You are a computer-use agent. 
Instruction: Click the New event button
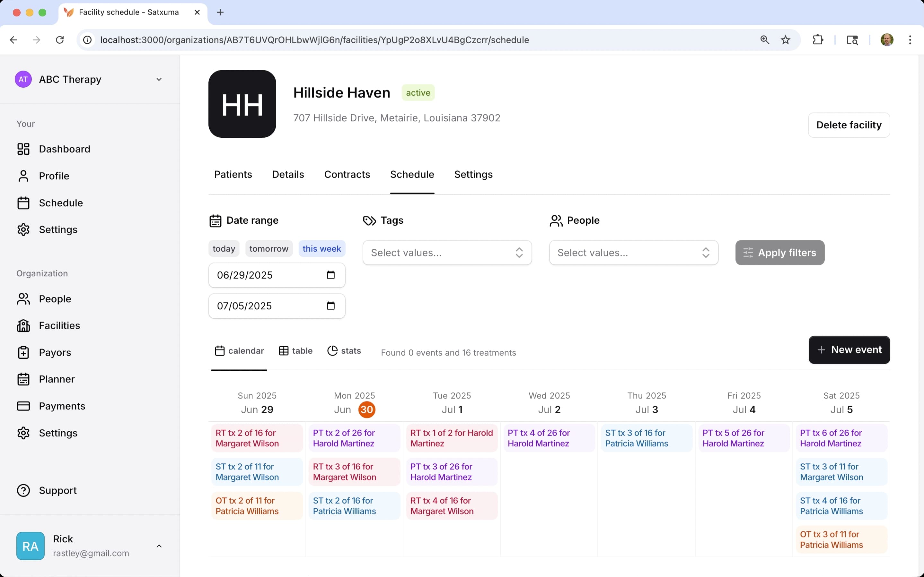pyautogui.click(x=849, y=349)
